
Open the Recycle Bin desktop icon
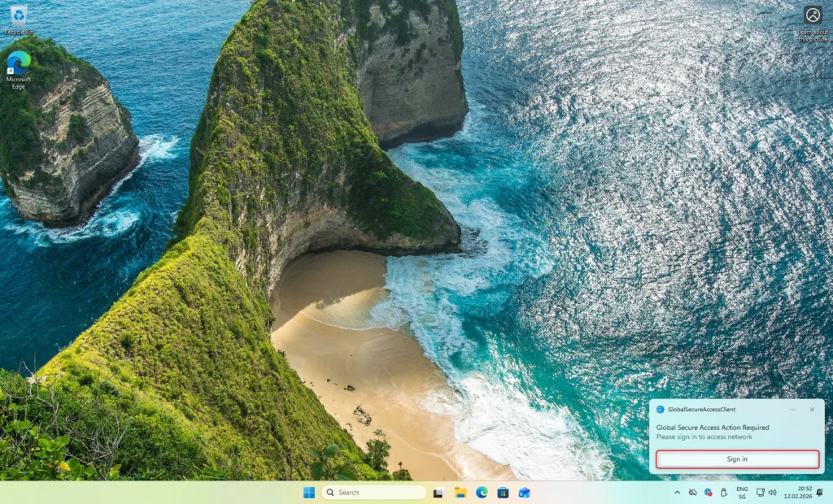(18, 18)
